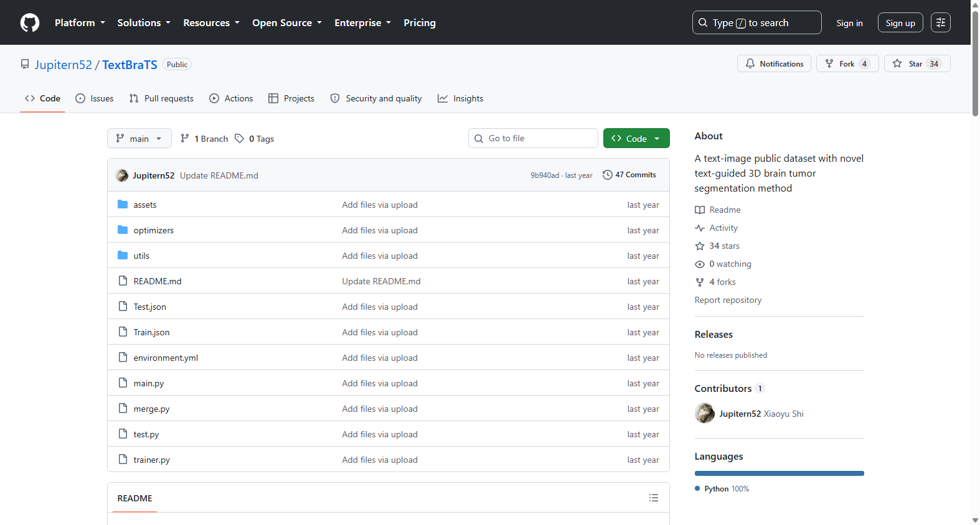Click the file icon beside Test.json
980x525 pixels.
[x=123, y=307]
